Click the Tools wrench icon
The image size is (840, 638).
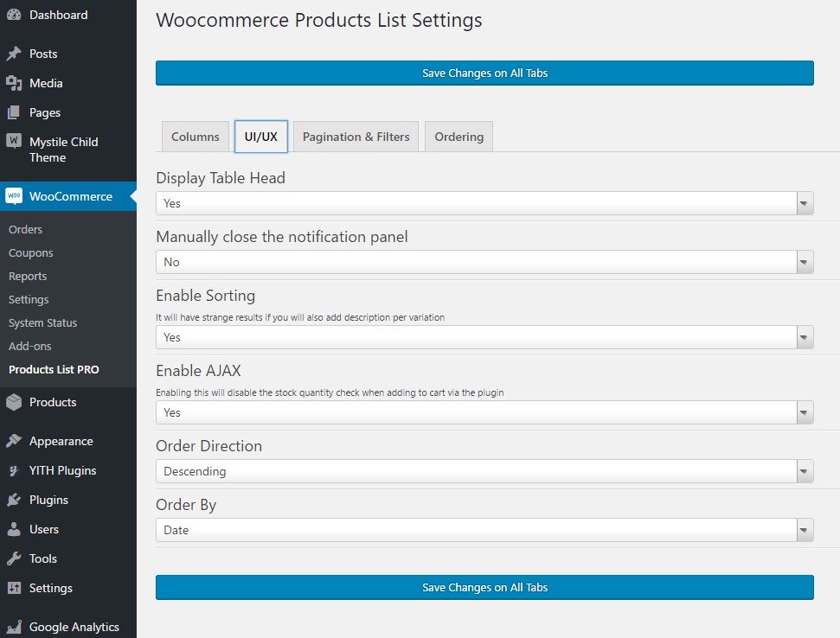point(14,558)
